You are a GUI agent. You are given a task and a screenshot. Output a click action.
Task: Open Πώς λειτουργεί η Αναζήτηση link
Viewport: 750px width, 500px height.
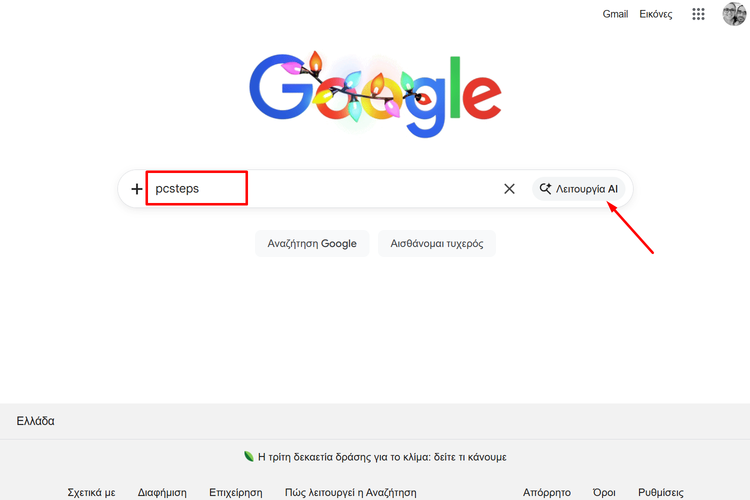(351, 492)
